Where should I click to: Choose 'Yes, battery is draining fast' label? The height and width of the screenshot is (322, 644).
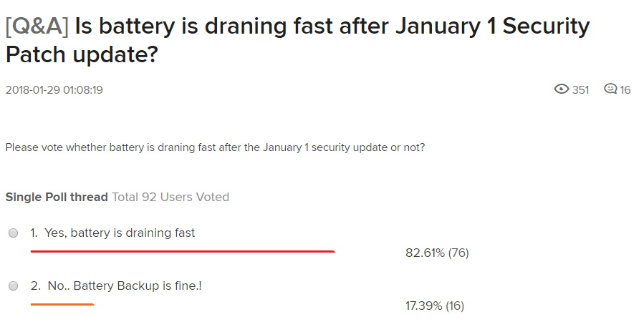click(120, 233)
